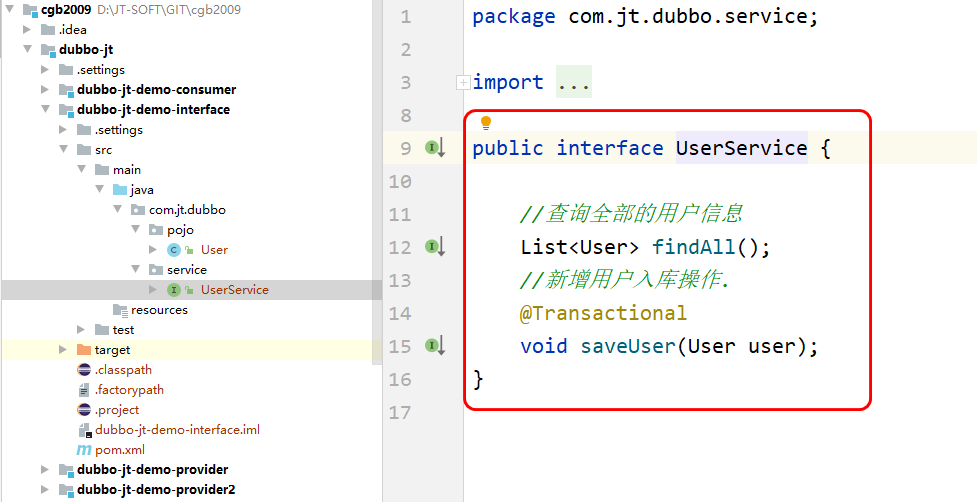Expand dubbo-jt-demo-consumer module

[45, 89]
